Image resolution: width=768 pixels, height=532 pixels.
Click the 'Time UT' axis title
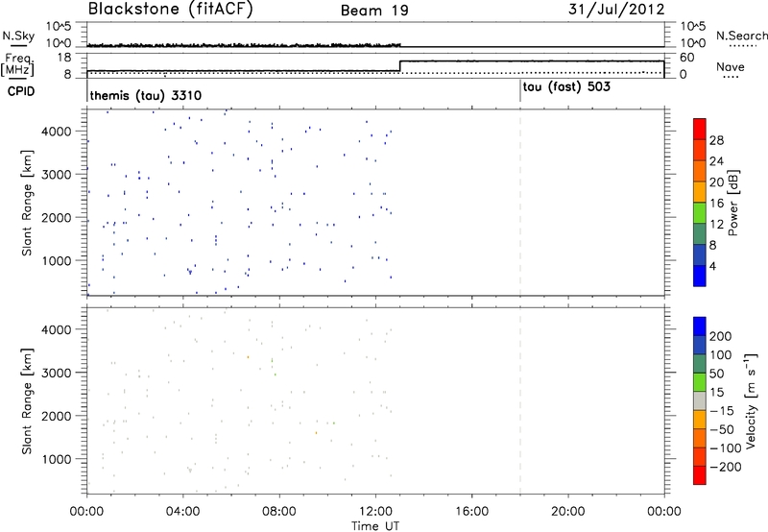point(375,526)
